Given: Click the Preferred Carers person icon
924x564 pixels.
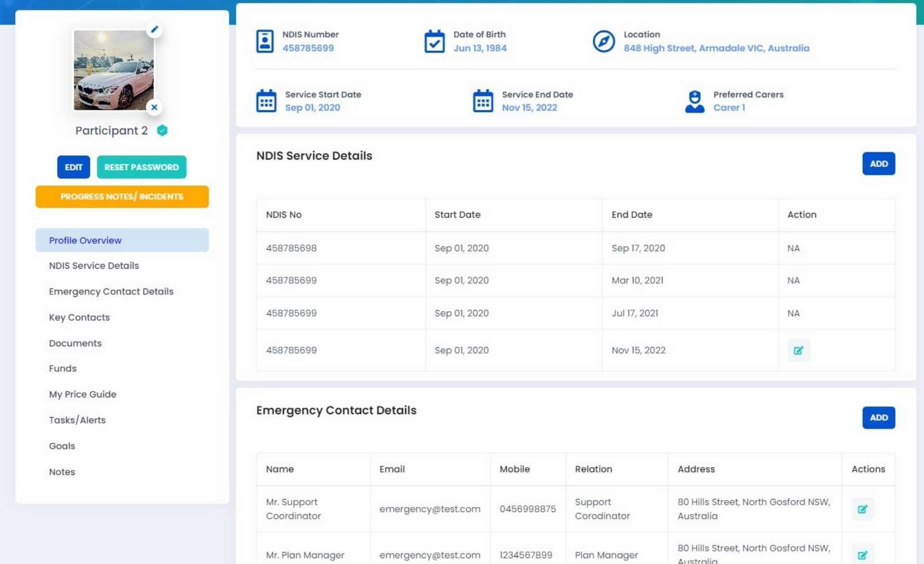Looking at the screenshot, I should click(x=694, y=101).
